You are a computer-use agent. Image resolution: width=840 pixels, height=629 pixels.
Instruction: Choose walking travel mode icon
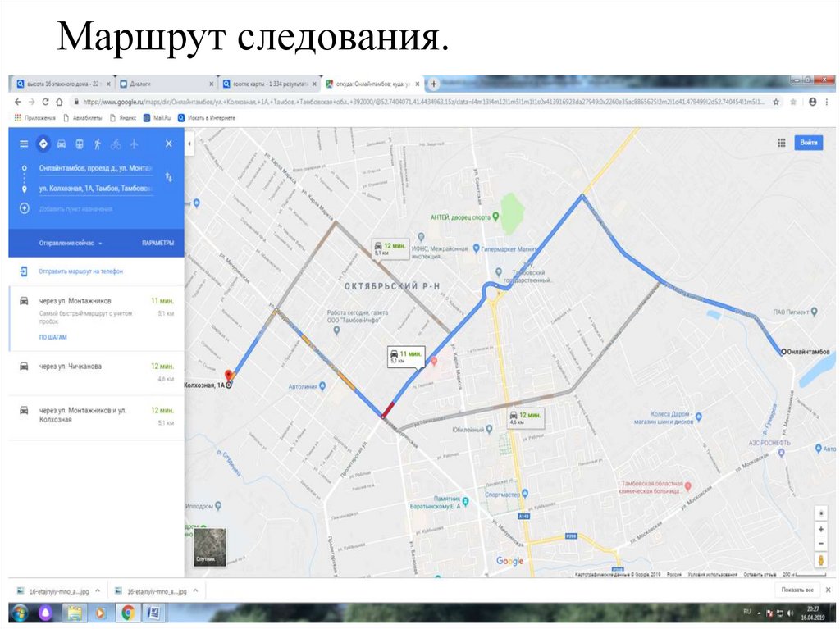(98, 144)
